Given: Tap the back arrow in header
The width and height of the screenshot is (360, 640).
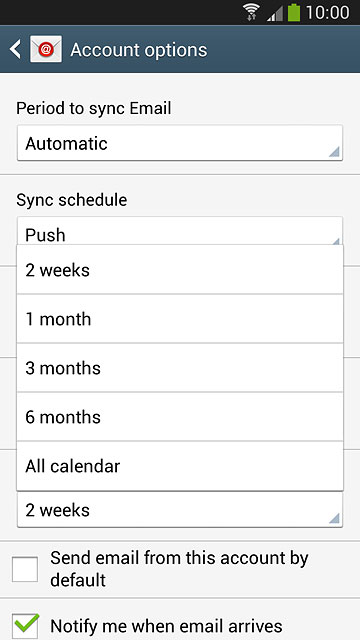Looking at the screenshot, I should [x=15, y=49].
